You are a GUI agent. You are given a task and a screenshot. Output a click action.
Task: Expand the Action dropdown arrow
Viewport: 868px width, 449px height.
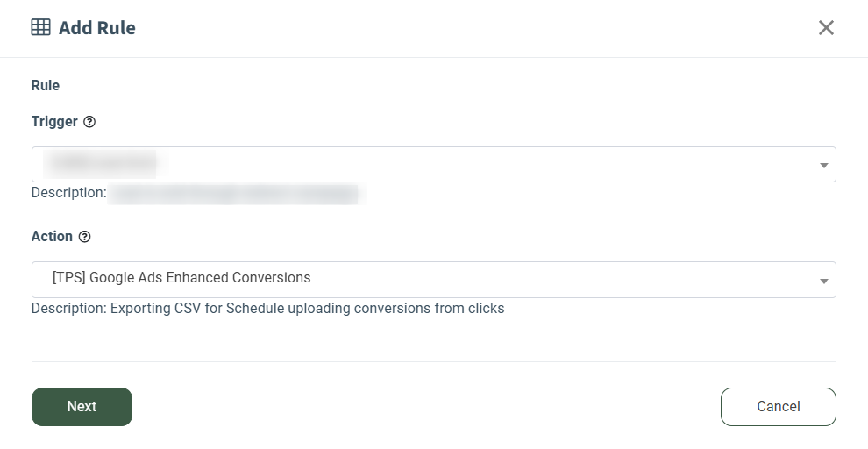823,281
